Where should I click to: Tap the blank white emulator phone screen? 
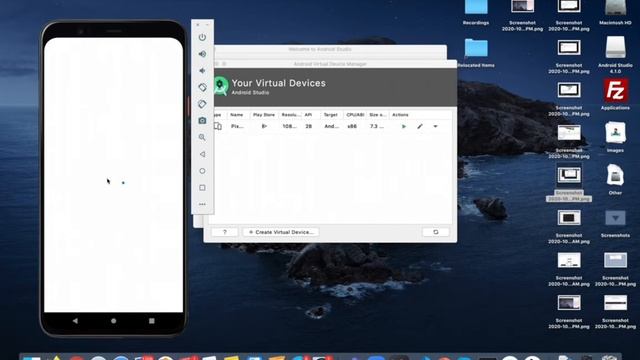tap(113, 175)
